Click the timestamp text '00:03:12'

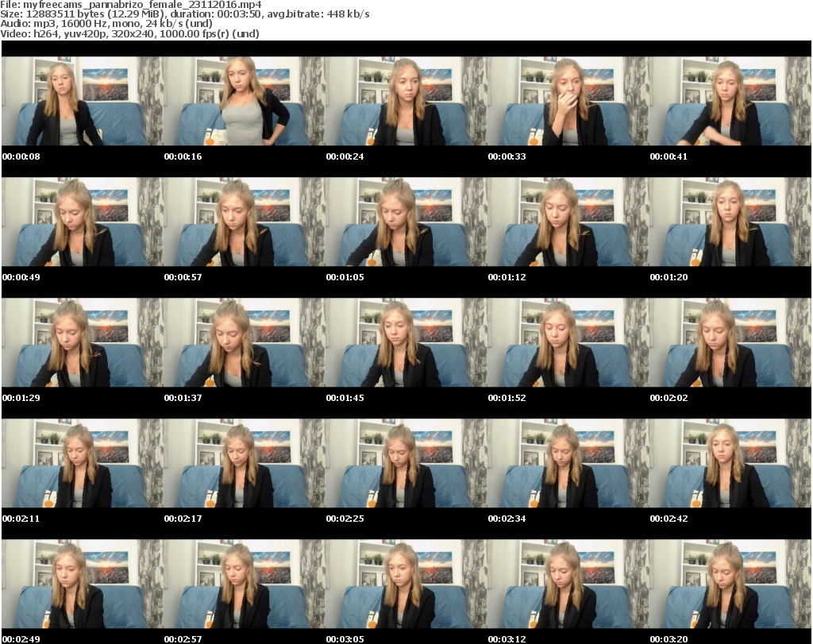(x=507, y=639)
